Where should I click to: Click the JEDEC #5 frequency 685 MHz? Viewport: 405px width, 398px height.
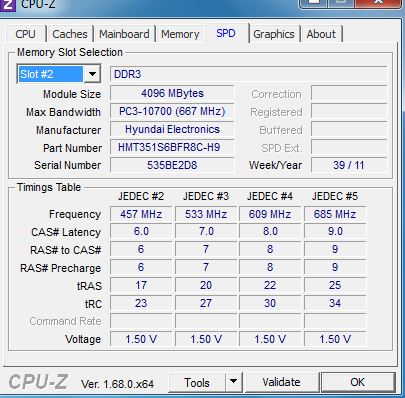click(x=335, y=214)
